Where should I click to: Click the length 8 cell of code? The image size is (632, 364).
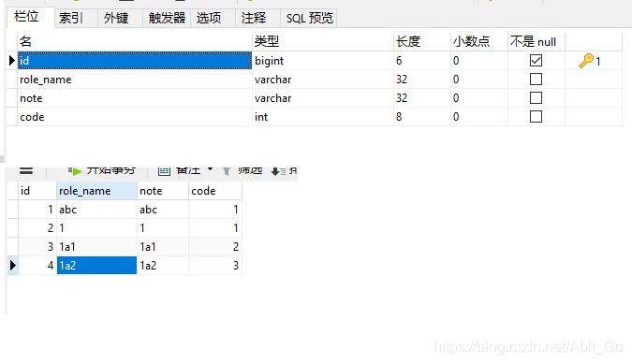(422, 117)
